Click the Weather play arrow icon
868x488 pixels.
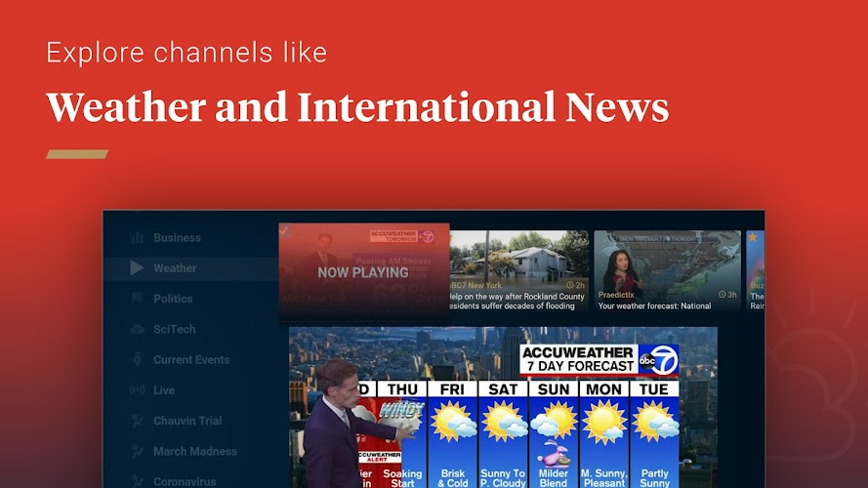coord(137,267)
